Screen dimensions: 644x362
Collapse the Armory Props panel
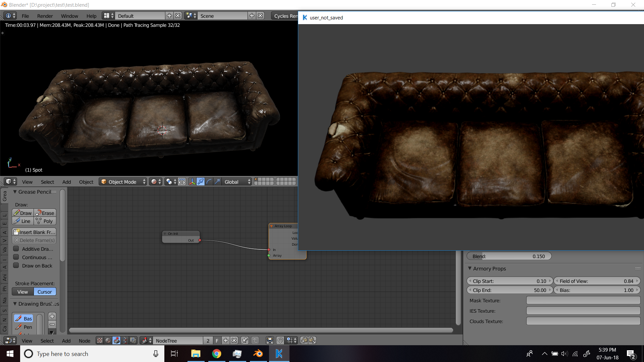tap(470, 268)
